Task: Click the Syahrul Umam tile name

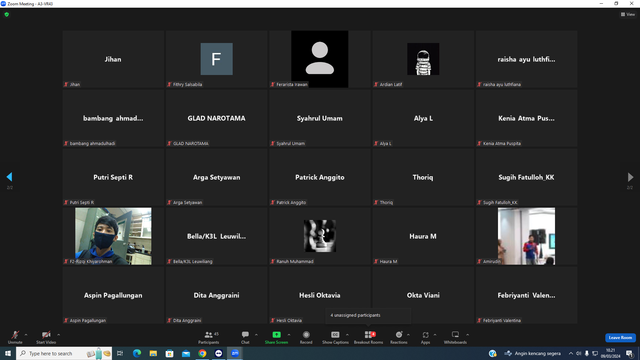Action: [x=320, y=118]
